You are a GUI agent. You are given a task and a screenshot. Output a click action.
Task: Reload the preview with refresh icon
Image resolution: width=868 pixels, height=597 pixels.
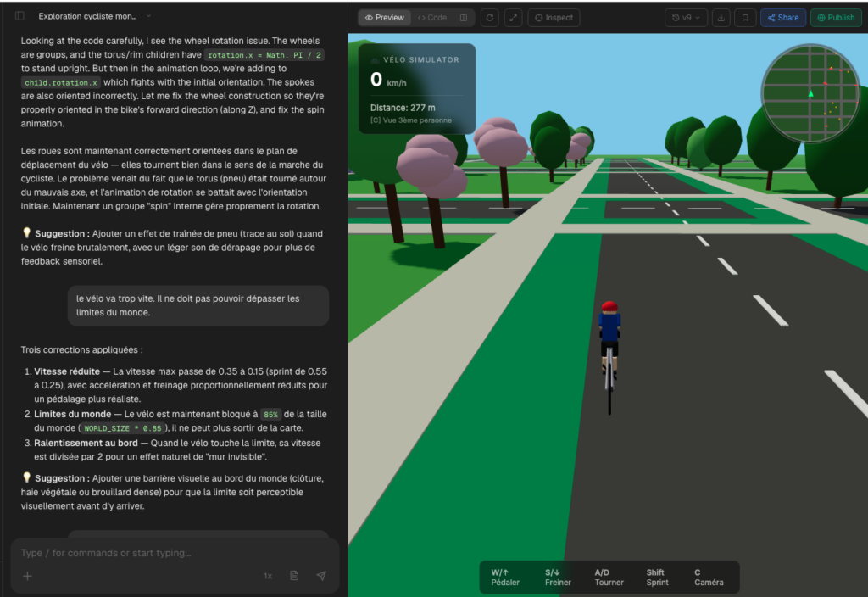tap(490, 17)
